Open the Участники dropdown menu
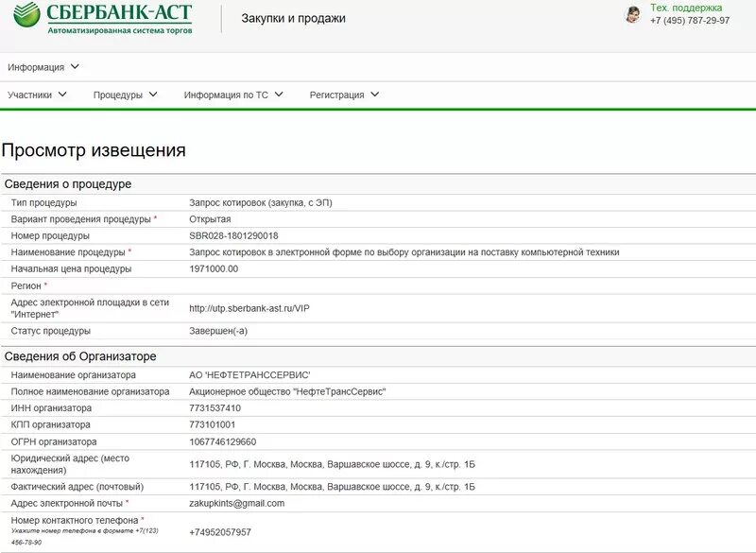756x553 pixels. 35,94
